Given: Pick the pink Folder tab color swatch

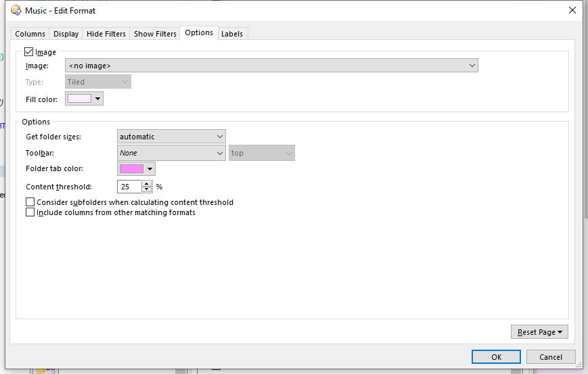Looking at the screenshot, I should tap(131, 168).
